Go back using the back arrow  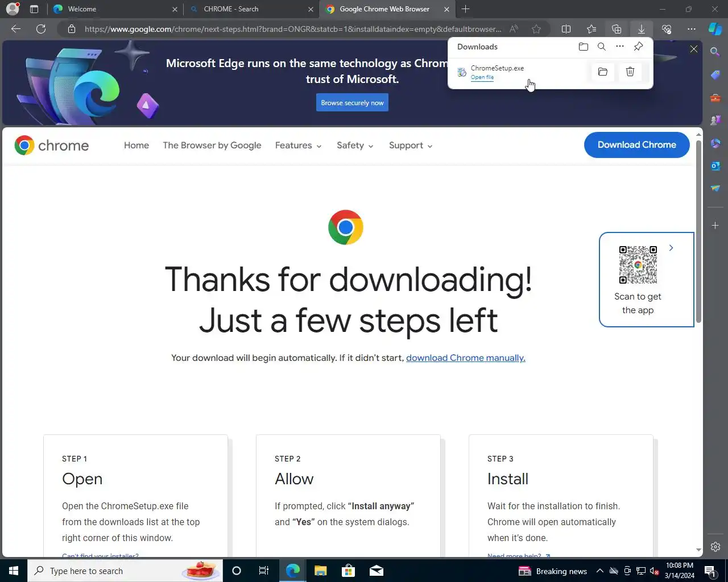[16, 29]
